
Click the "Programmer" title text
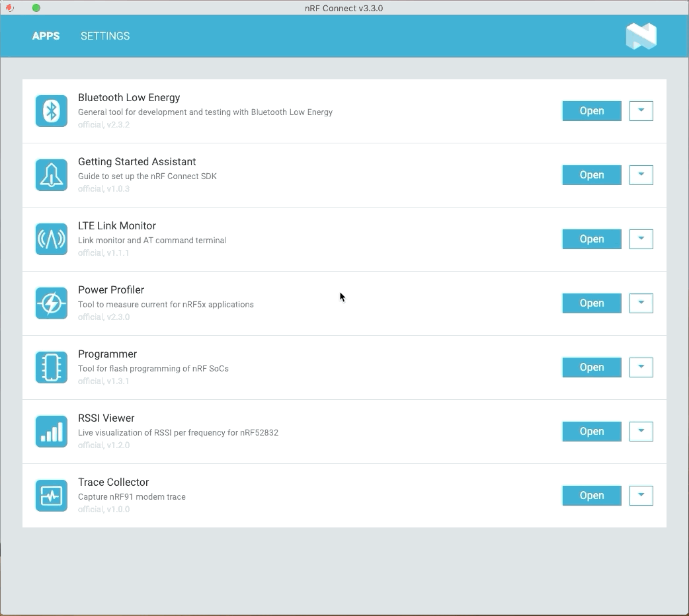tap(108, 354)
